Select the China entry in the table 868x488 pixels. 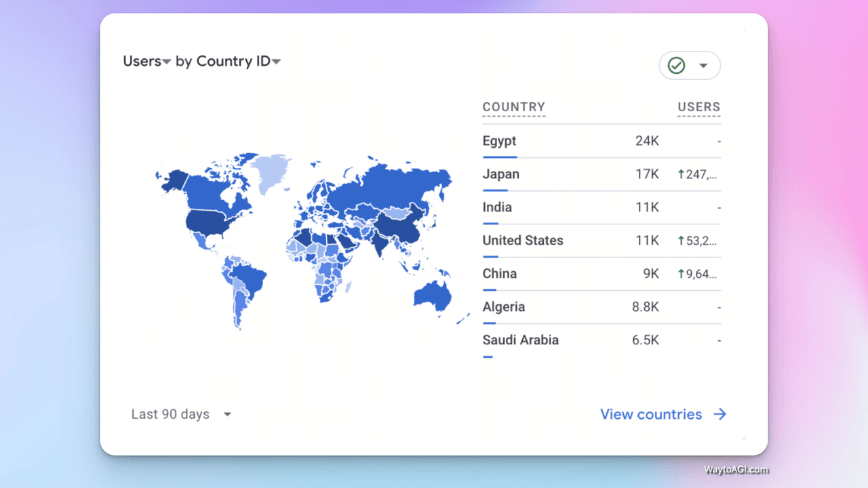pyautogui.click(x=499, y=274)
